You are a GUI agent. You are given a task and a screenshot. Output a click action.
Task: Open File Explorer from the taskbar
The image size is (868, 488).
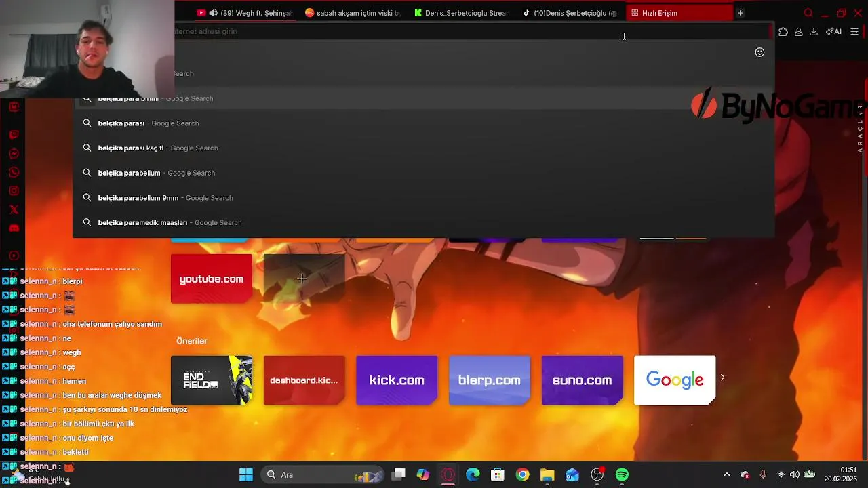pyautogui.click(x=547, y=474)
